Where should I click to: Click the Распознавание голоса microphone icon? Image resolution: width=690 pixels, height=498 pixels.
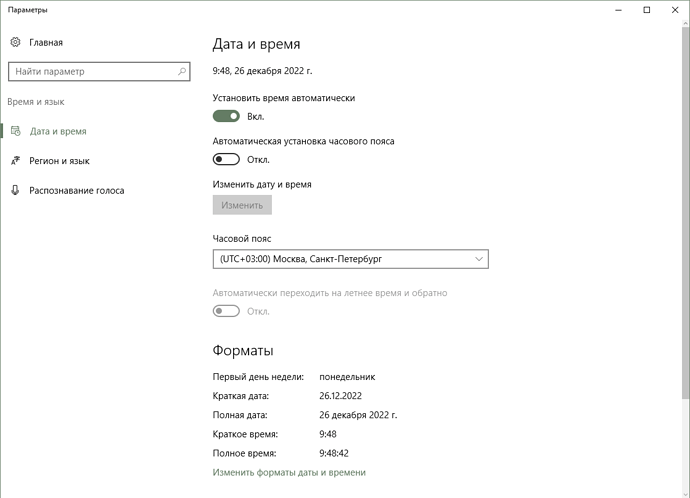(x=15, y=190)
